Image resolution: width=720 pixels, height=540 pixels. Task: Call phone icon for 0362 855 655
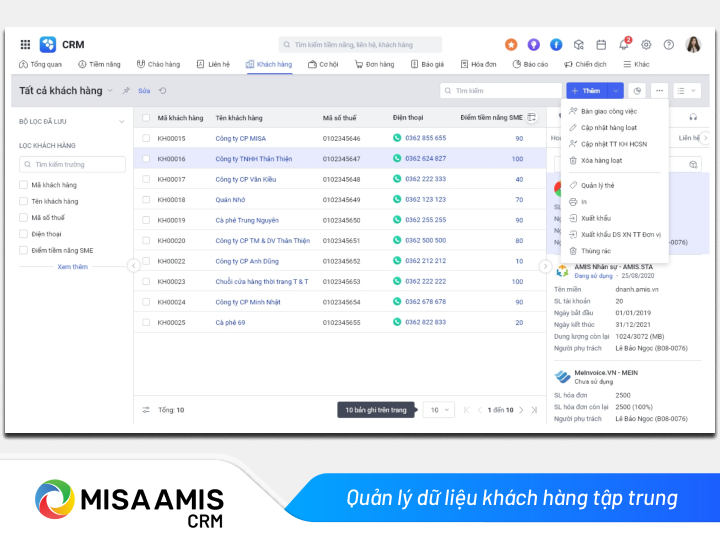point(397,138)
